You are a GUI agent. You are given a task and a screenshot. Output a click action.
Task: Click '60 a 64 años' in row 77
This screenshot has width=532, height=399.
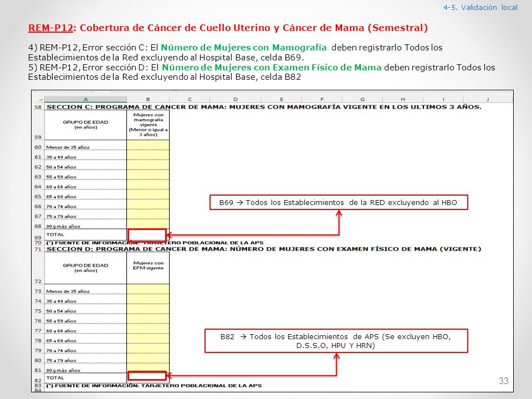[61, 331]
